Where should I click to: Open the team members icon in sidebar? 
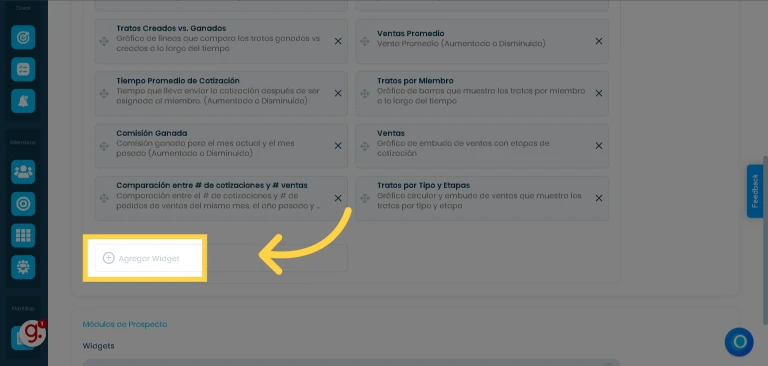pos(23,172)
